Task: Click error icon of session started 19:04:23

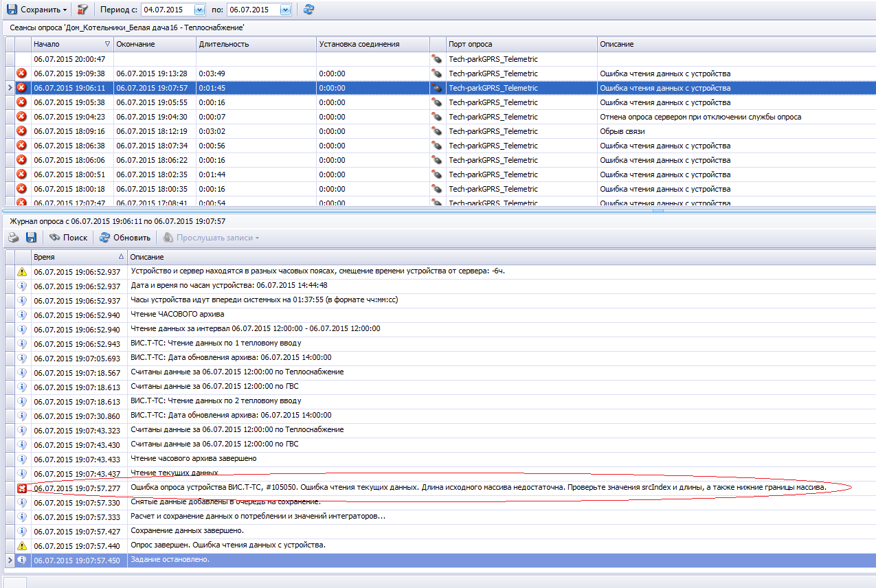Action: (21, 117)
